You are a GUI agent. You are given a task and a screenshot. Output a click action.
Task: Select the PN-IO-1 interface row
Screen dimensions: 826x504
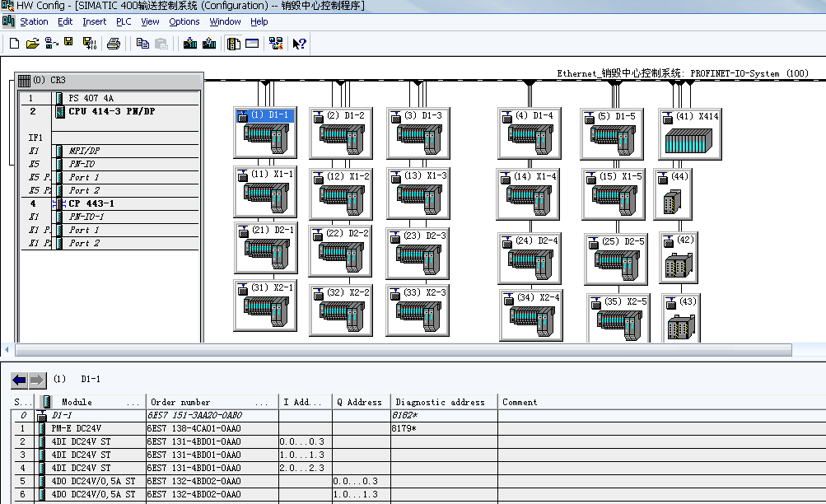pos(110,217)
